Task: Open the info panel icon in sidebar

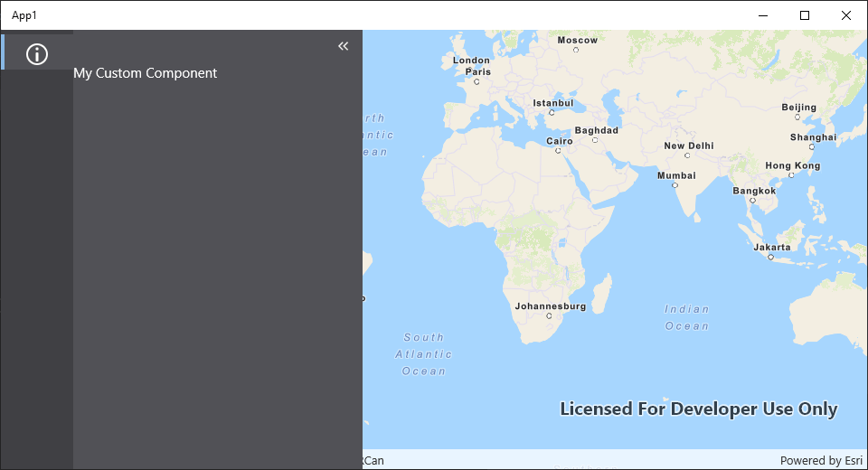Action: tap(37, 53)
